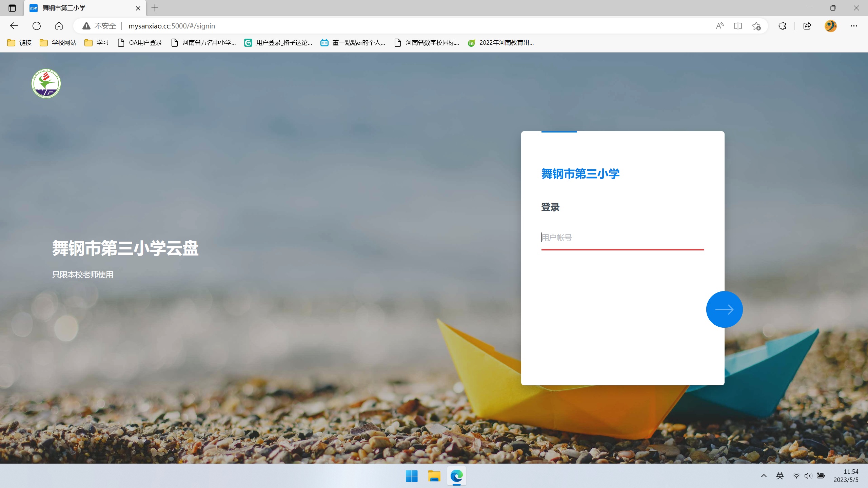Click the read aloud icon
Viewport: 868px width, 488px height.
(719, 26)
